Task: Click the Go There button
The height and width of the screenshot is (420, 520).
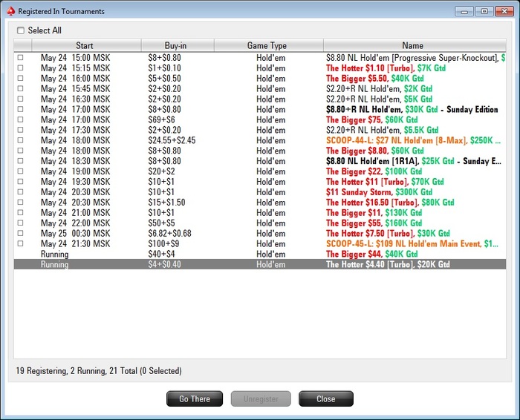Action: 195,398
